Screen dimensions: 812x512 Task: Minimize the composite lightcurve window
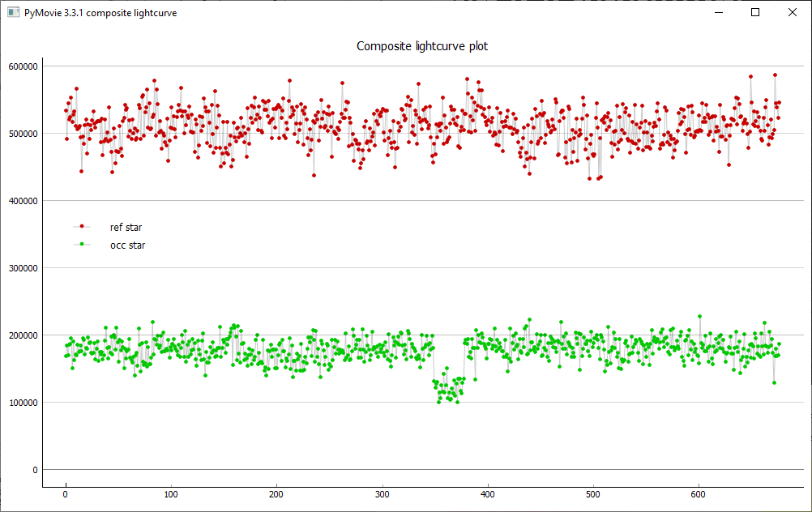(x=718, y=13)
